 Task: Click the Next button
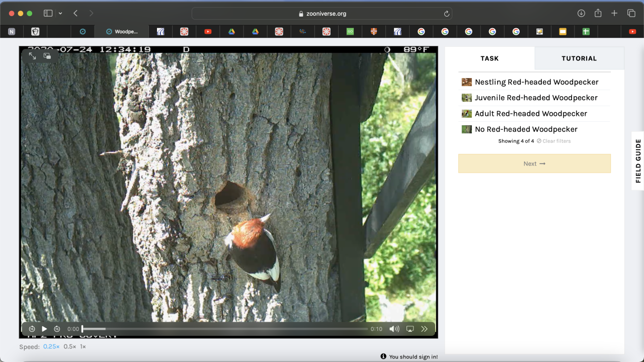534,164
